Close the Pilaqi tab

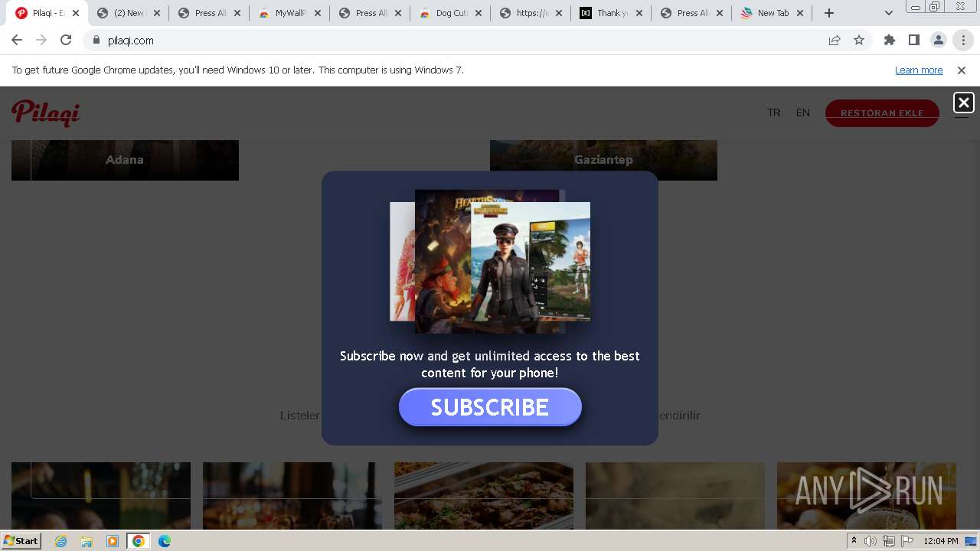pyautogui.click(x=76, y=13)
